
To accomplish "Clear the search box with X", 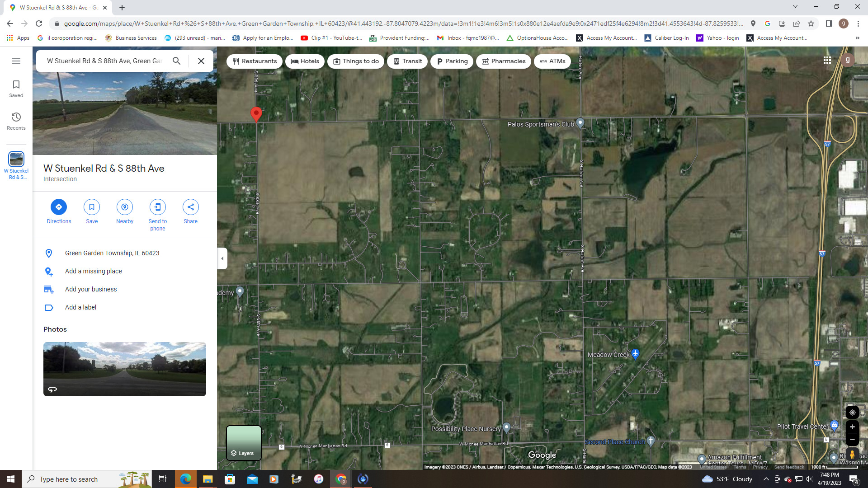I will click(201, 61).
